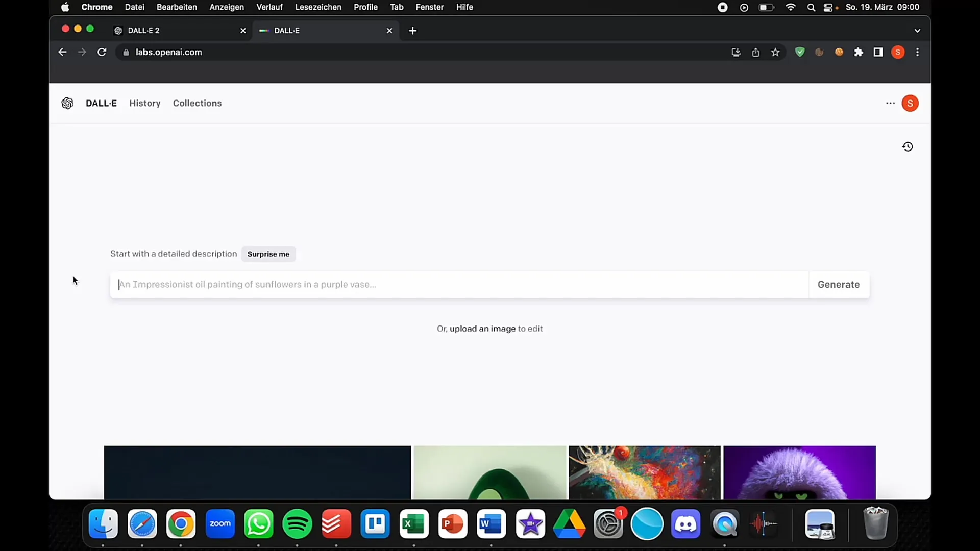Click Datei menu bar item
This screenshot has width=980, height=551.
135,7
